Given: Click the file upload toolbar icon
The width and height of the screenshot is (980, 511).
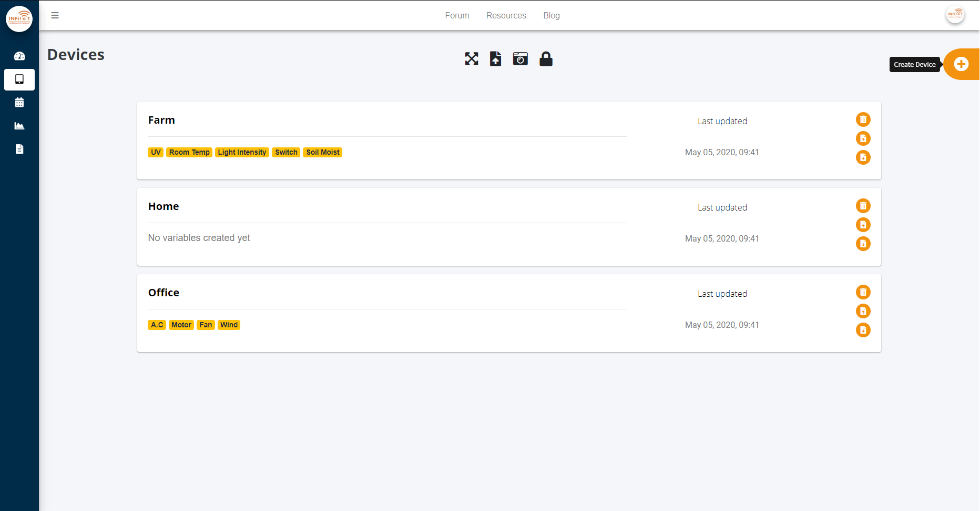Looking at the screenshot, I should point(495,58).
